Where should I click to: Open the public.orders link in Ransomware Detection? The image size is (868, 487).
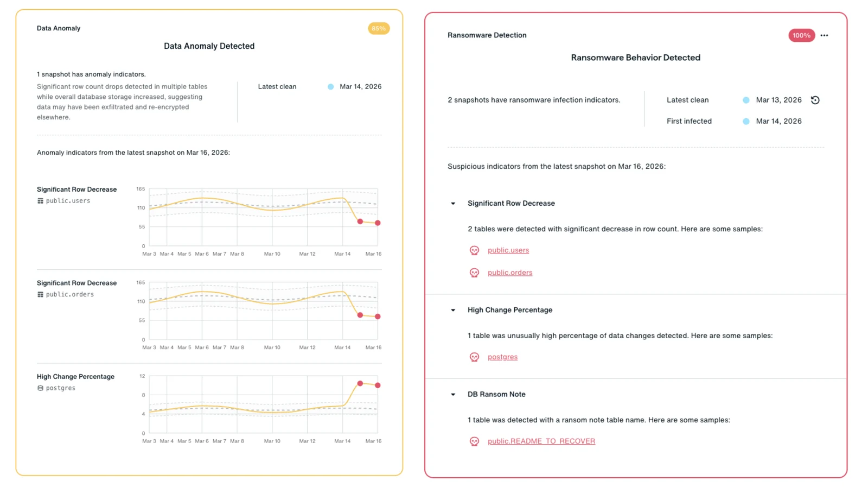click(x=510, y=273)
